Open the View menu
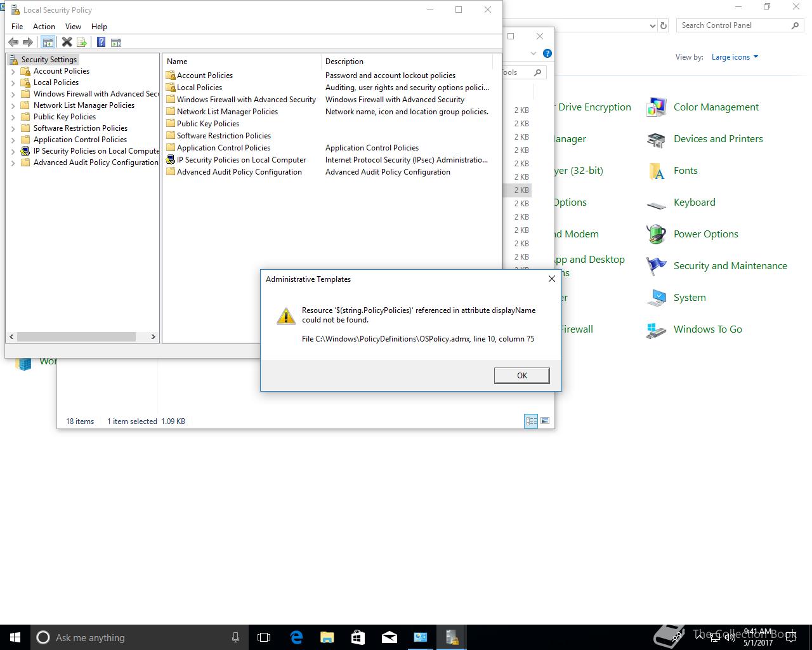Image resolution: width=812 pixels, height=650 pixels. [x=73, y=27]
